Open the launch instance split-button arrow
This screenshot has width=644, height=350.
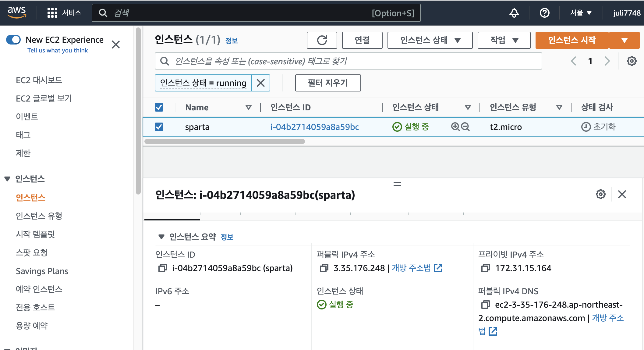[x=624, y=40]
